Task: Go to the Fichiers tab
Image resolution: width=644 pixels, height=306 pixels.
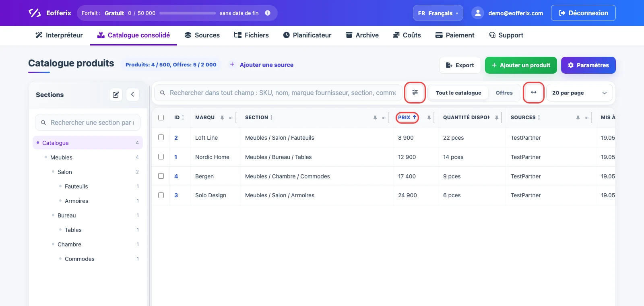Action: (x=252, y=35)
